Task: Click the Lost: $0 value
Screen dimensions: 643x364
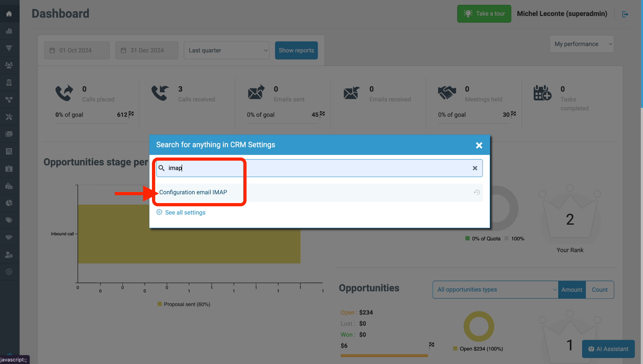Action: pyautogui.click(x=363, y=324)
